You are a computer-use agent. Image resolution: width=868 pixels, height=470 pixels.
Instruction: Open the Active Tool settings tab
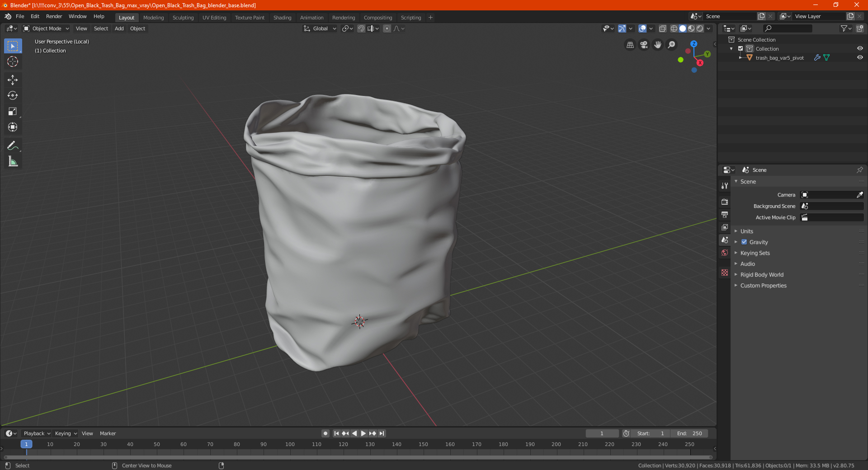click(x=725, y=186)
